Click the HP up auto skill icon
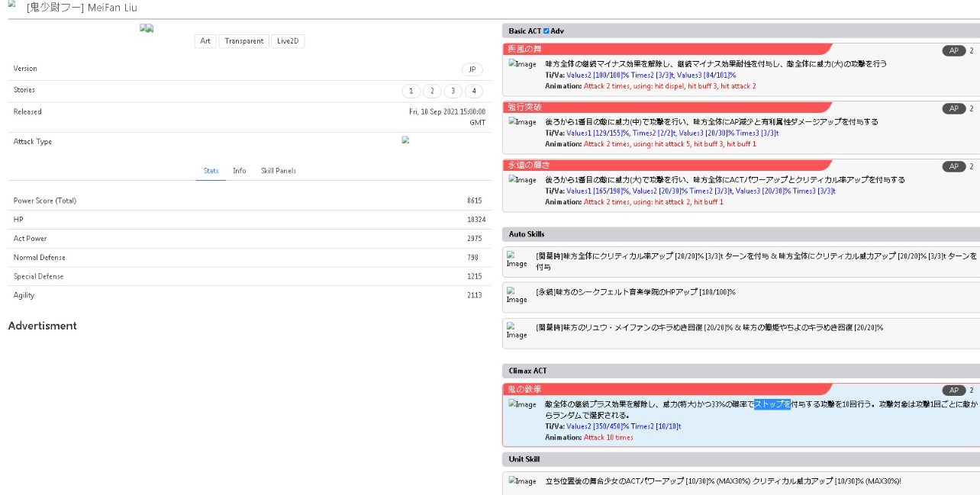Screen dimensions: 980x495 coord(517,295)
